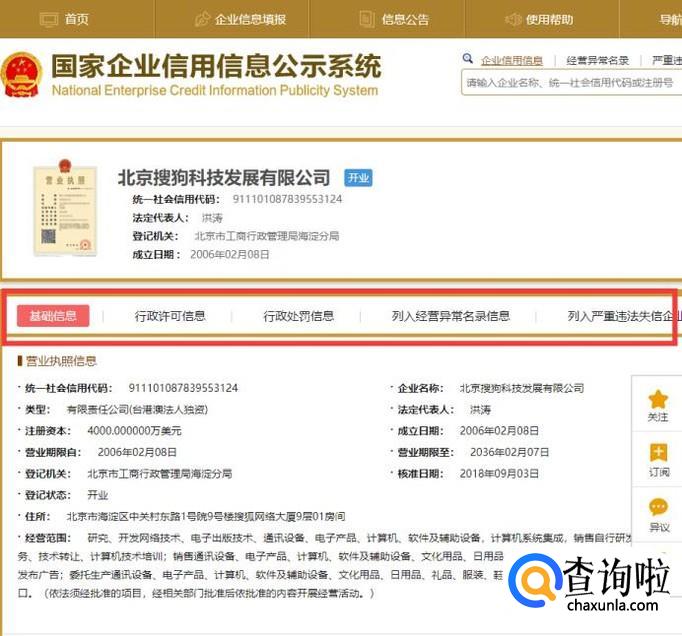This screenshot has height=636, width=682.
Task: Click the 企业信息填报 pencil icon
Action: pos(202,19)
